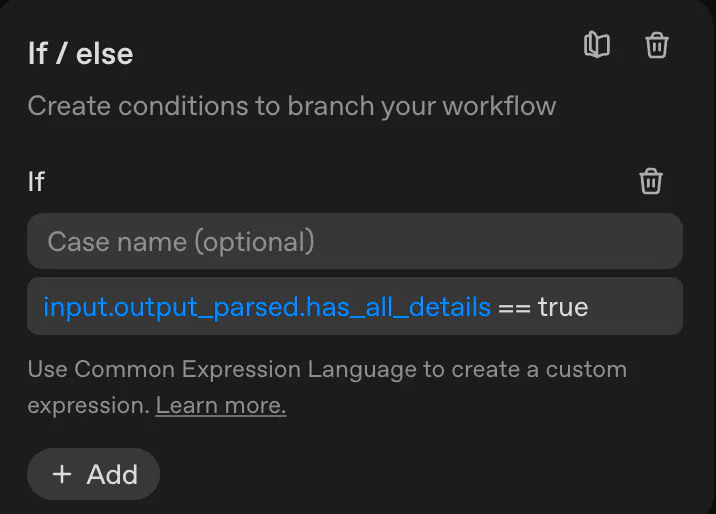Select the "If / else" panel title
This screenshot has width=716, height=514.
point(81,53)
